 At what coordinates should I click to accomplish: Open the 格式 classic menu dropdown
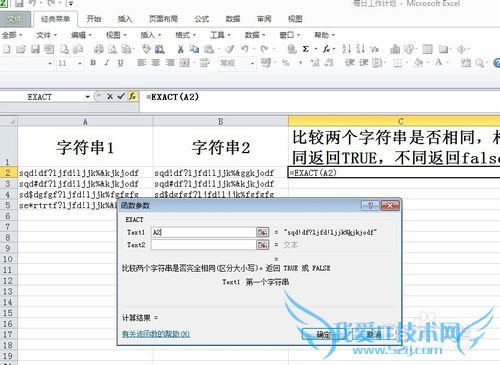click(186, 35)
